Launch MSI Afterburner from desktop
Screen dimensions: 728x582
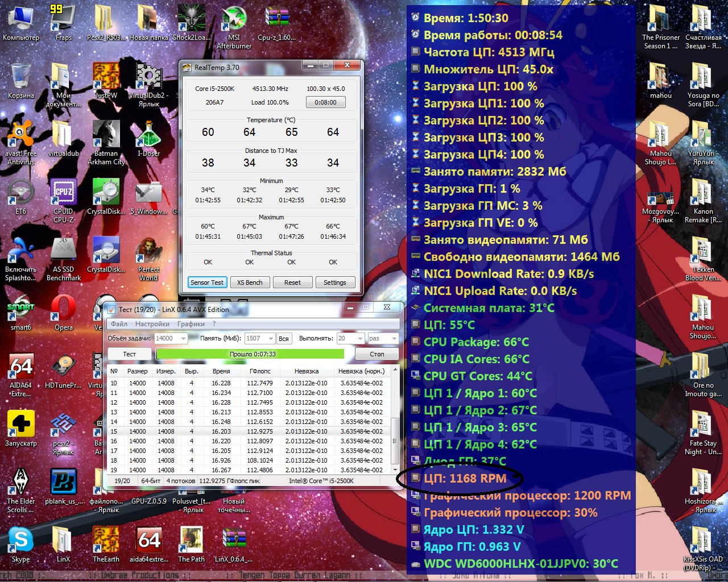(234, 26)
